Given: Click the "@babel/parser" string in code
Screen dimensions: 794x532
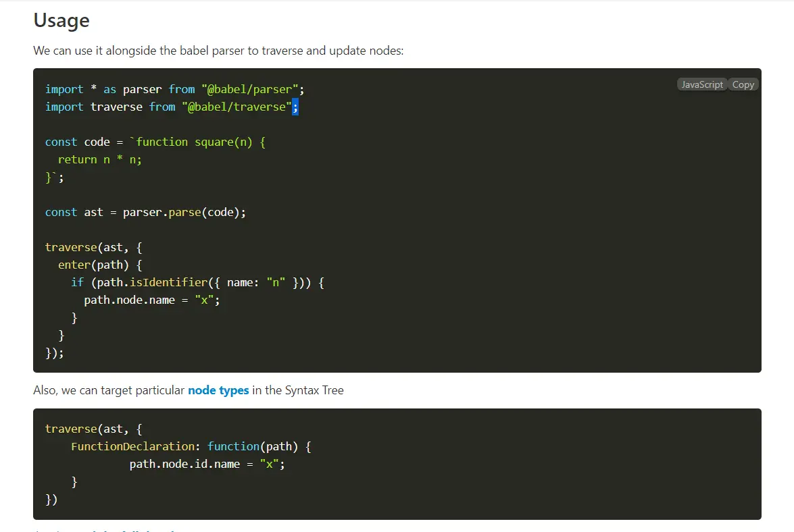Looking at the screenshot, I should (x=250, y=90).
